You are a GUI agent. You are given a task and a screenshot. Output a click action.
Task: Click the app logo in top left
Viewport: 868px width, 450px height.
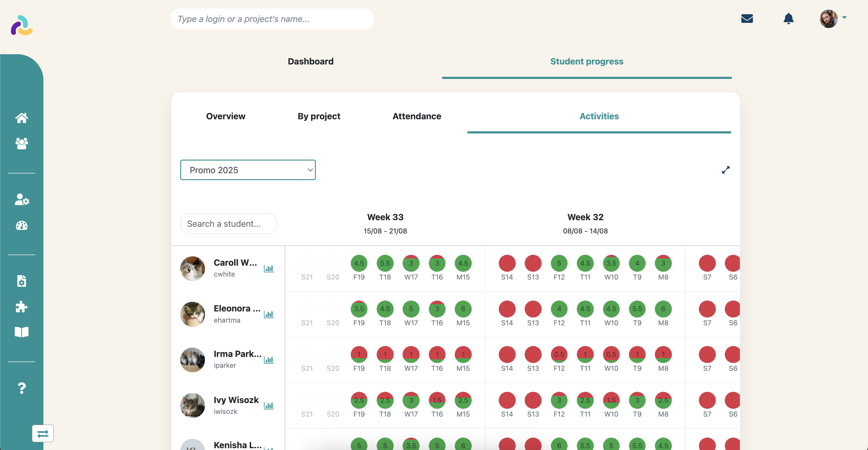point(22,25)
